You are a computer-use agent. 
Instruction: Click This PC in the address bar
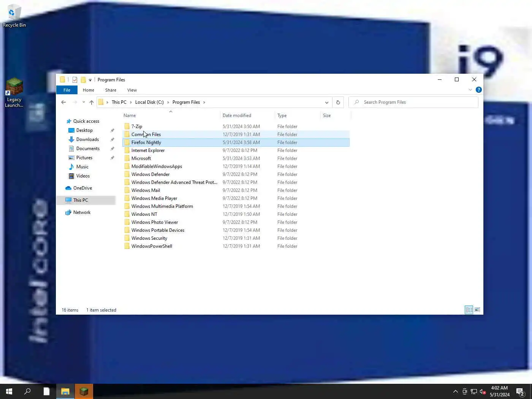click(119, 102)
